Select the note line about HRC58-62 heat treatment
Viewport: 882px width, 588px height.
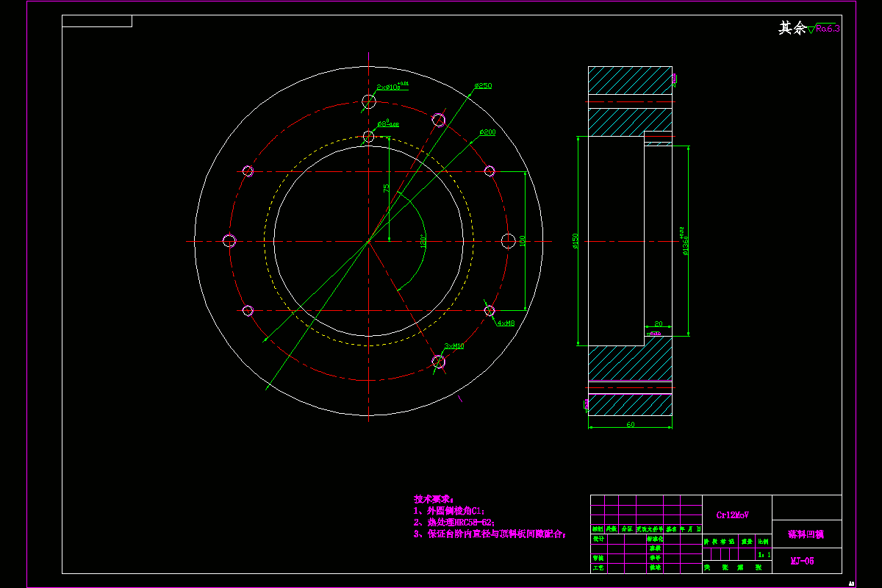454,522
